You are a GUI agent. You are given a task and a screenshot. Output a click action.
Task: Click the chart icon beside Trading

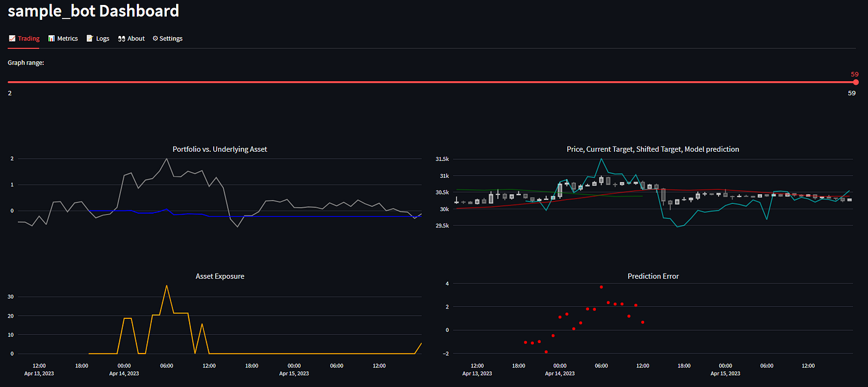pyautogui.click(x=12, y=38)
